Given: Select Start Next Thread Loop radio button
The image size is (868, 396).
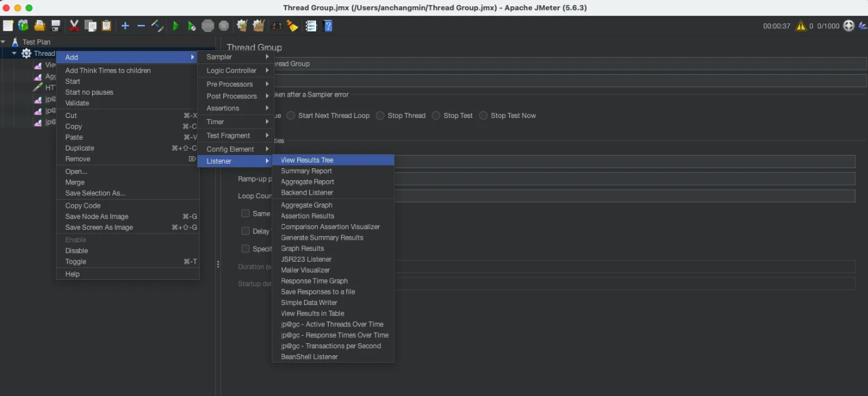Looking at the screenshot, I should [x=291, y=115].
